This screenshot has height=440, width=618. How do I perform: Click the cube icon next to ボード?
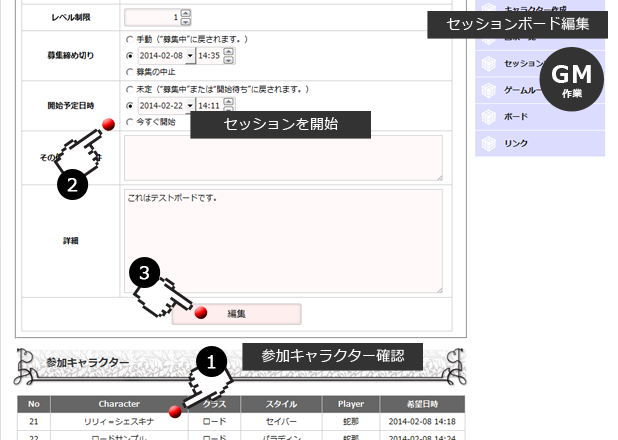(x=489, y=117)
